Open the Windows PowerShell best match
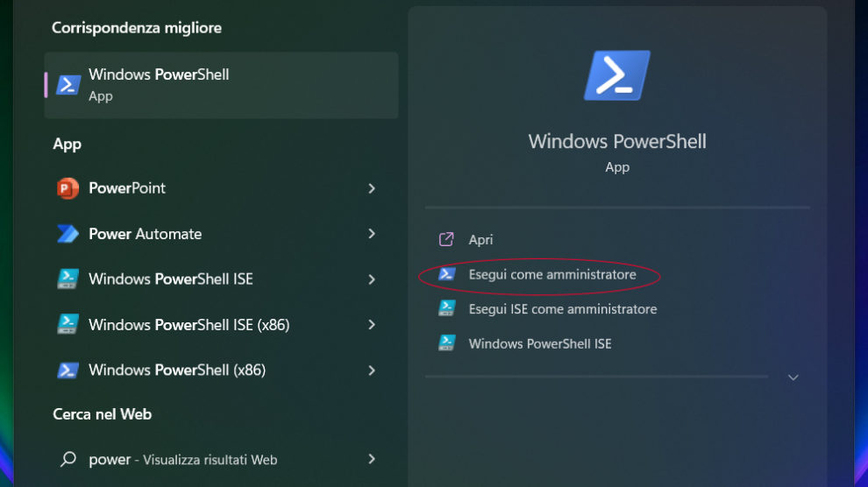 tap(221, 85)
